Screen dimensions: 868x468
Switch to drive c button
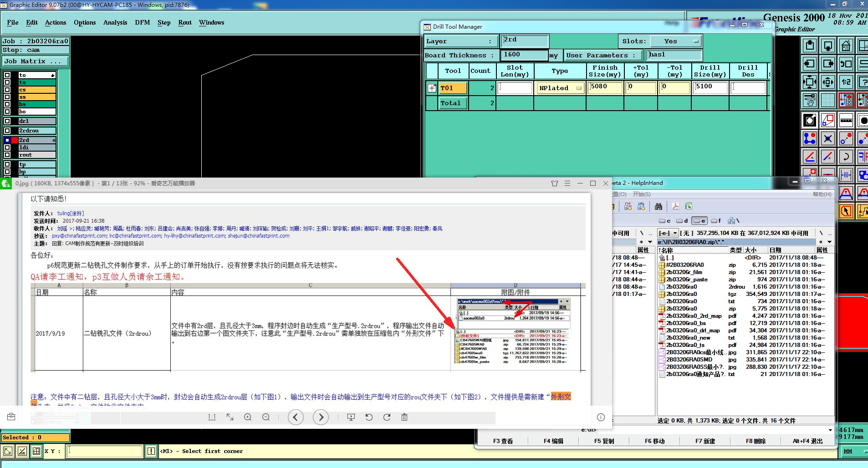pos(665,221)
